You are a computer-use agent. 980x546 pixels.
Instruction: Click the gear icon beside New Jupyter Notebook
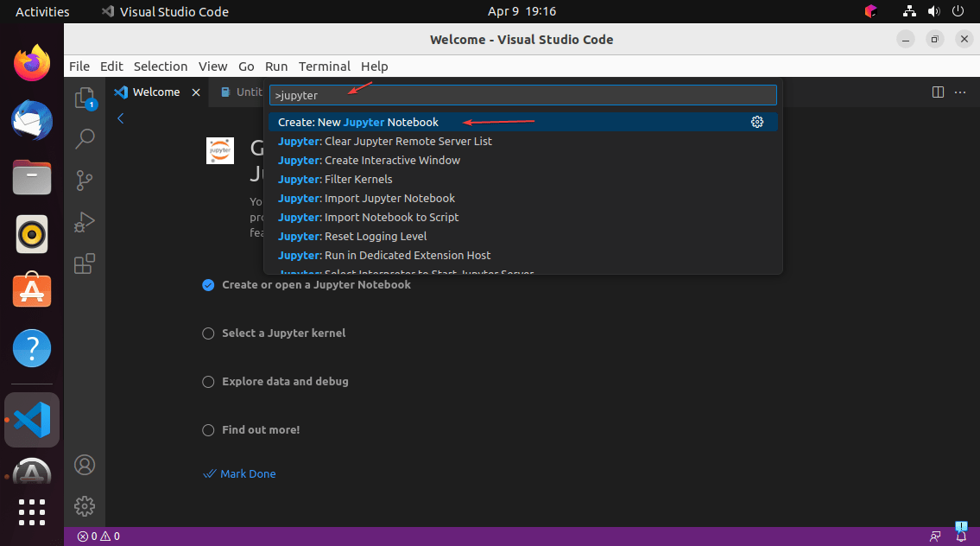(757, 122)
